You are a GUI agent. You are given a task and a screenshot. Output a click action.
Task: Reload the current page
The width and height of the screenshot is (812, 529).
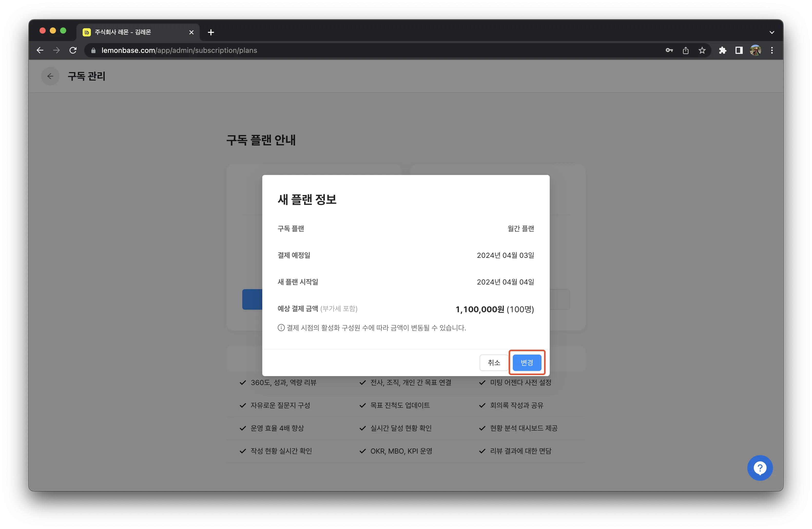[x=73, y=51]
